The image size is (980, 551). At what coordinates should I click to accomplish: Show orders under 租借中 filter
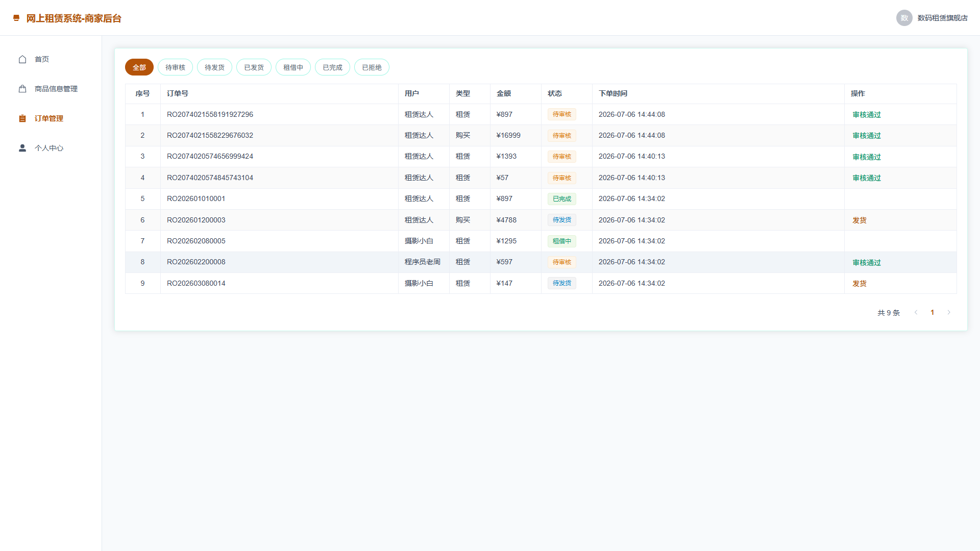coord(293,67)
